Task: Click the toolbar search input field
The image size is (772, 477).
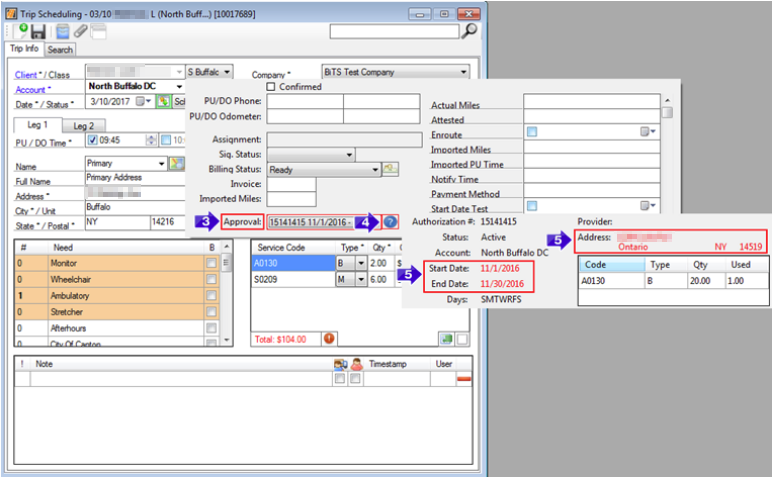Action: [394, 32]
